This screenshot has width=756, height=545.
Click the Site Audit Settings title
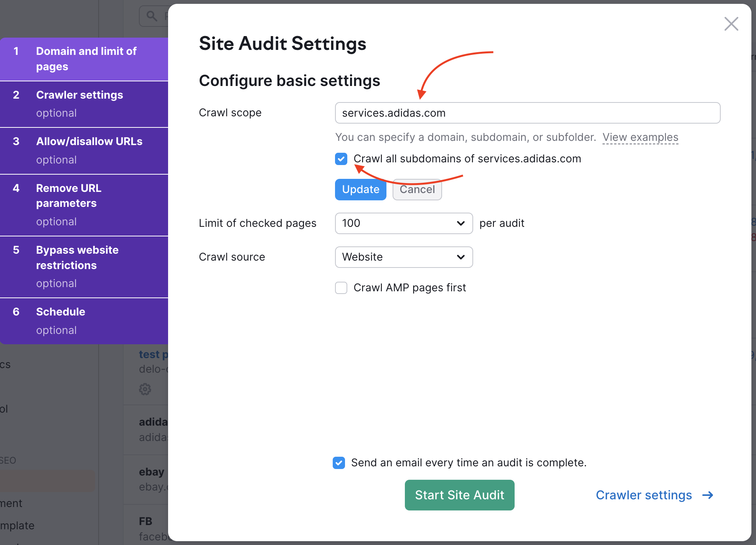click(x=282, y=43)
